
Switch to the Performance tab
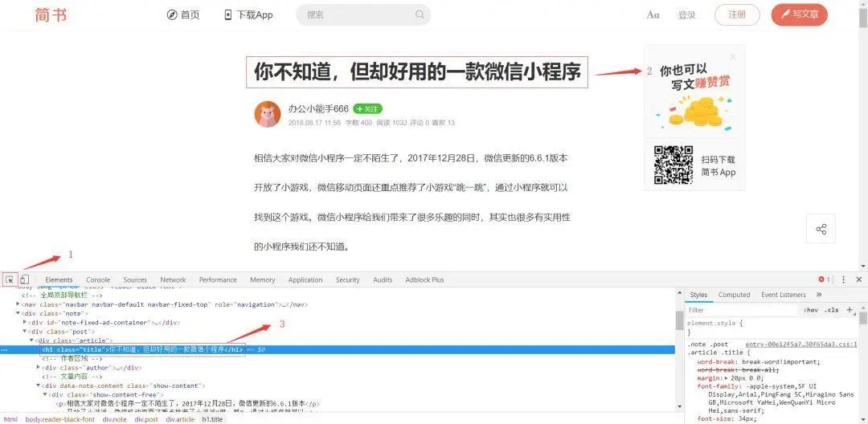coord(218,279)
